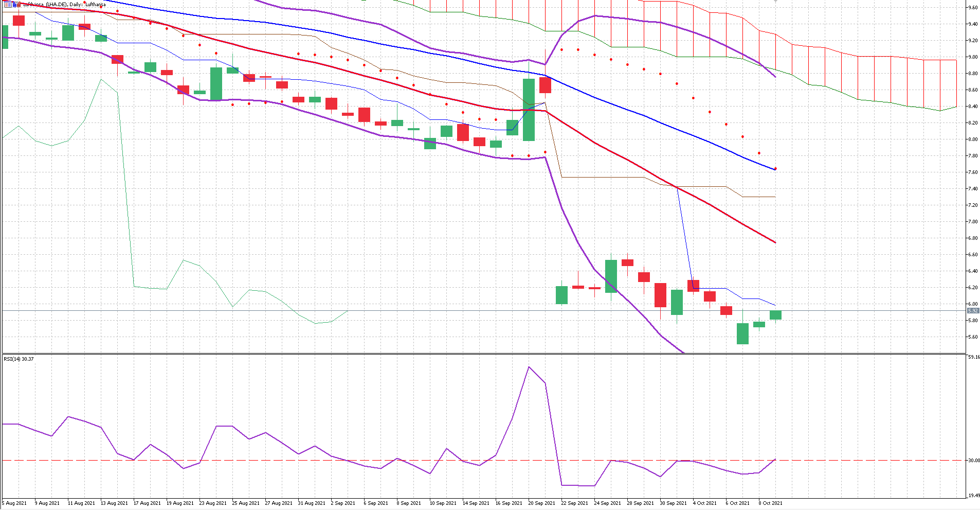Select the latest green candlestick
The height and width of the screenshot is (510, 980).
(x=775, y=315)
